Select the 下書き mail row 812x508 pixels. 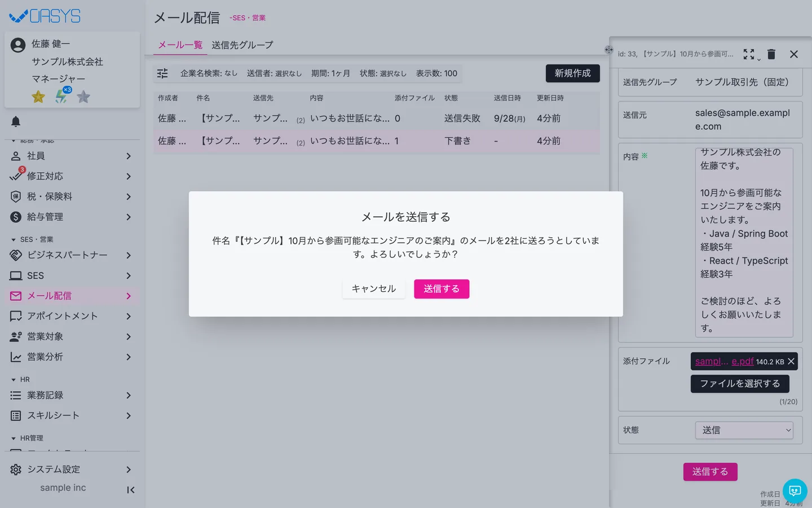point(377,141)
